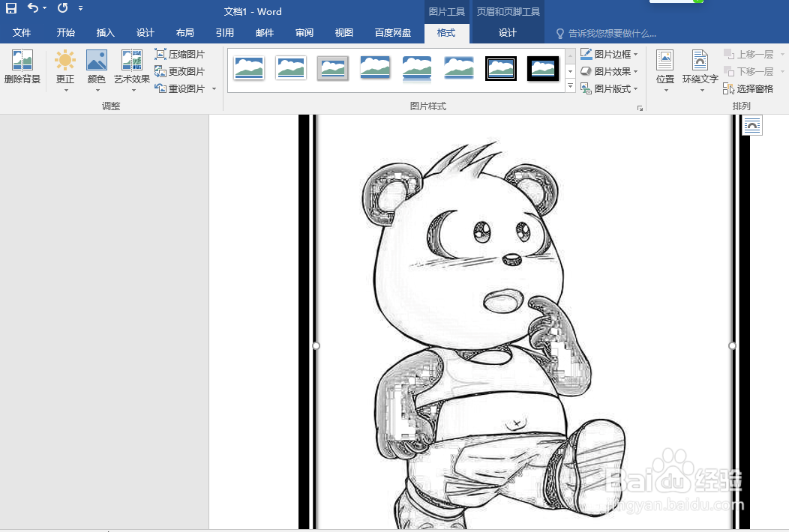
Task: Open the 环绕文字 wrap text menu
Action: tap(700, 70)
